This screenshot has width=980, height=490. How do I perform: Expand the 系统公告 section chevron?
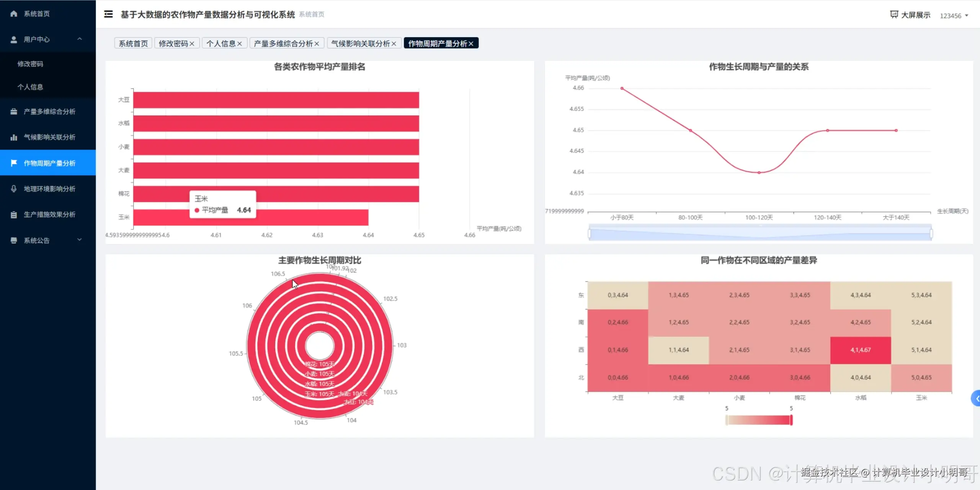click(x=80, y=240)
